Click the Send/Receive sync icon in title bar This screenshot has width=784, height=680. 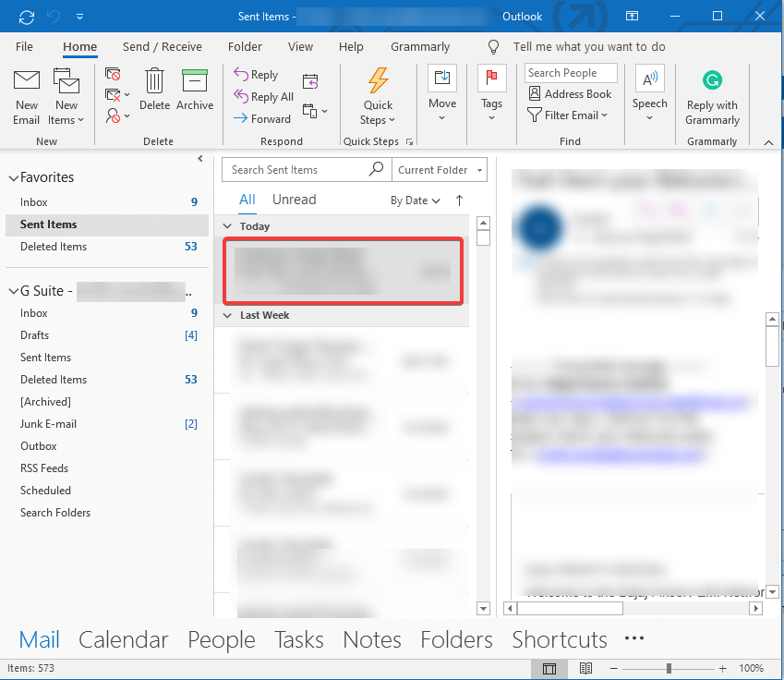click(x=27, y=17)
